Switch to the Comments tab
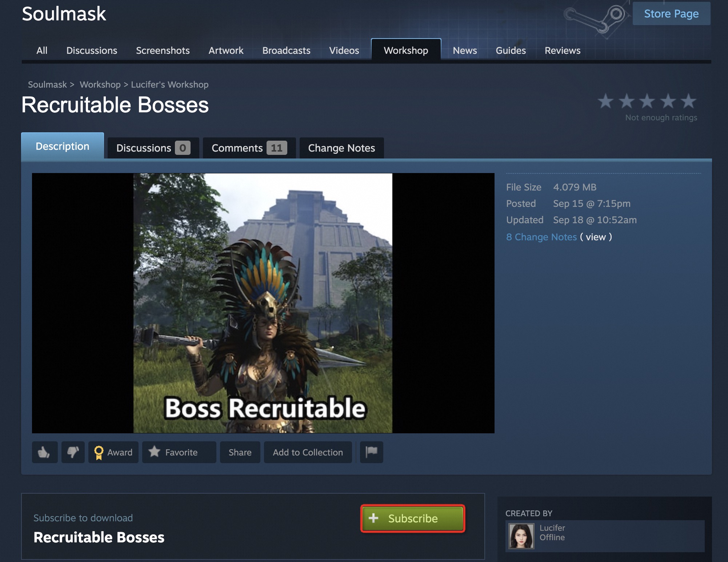This screenshot has height=562, width=728. (x=249, y=148)
